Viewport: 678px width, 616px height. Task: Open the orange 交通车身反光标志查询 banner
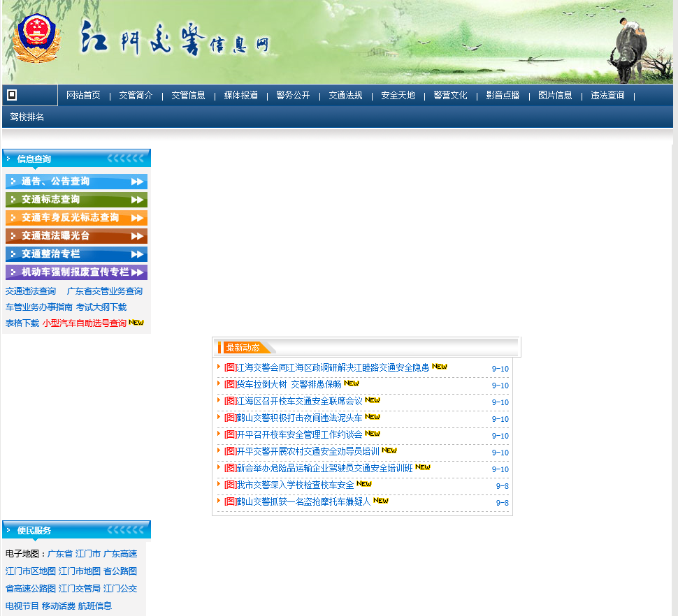point(76,218)
